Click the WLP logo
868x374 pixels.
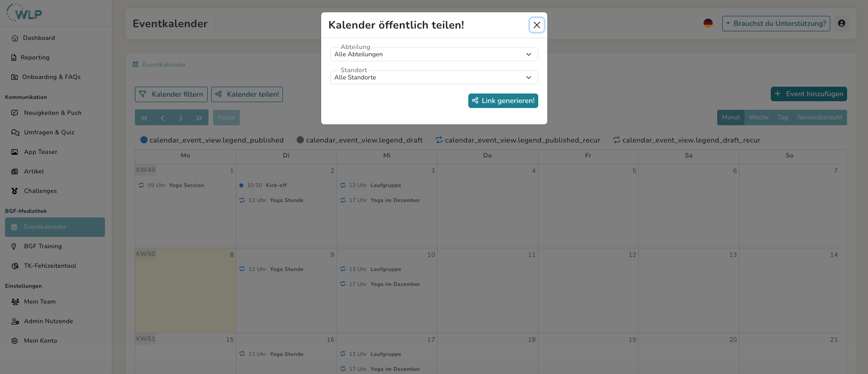(25, 13)
